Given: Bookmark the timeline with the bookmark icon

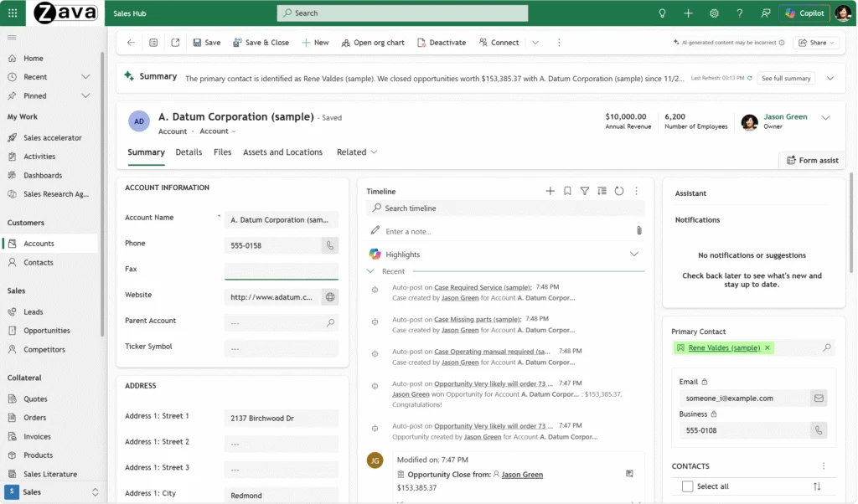Looking at the screenshot, I should [x=567, y=191].
